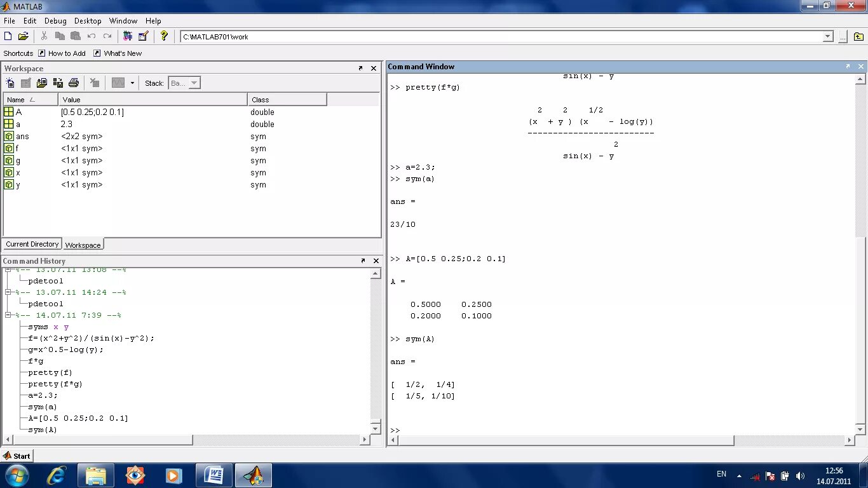
Task: Launch Simulink from the toolbar
Action: (x=128, y=36)
